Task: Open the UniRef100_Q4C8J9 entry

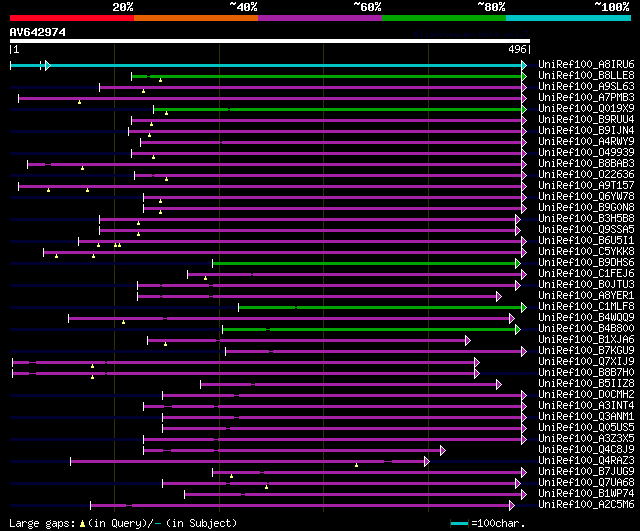Action: (x=586, y=450)
